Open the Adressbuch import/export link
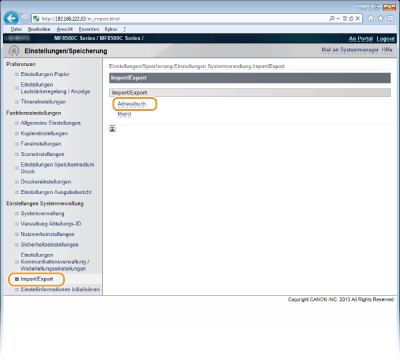The image size is (400, 360). [132, 104]
